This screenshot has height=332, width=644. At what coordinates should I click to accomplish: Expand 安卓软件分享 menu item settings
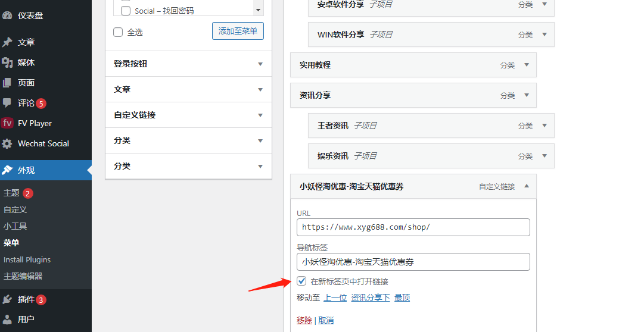pyautogui.click(x=545, y=4)
